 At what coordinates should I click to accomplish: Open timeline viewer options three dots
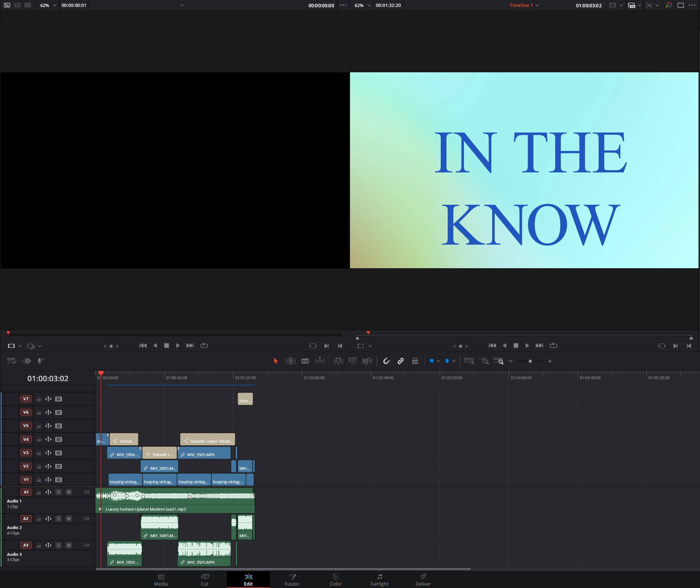pos(692,5)
